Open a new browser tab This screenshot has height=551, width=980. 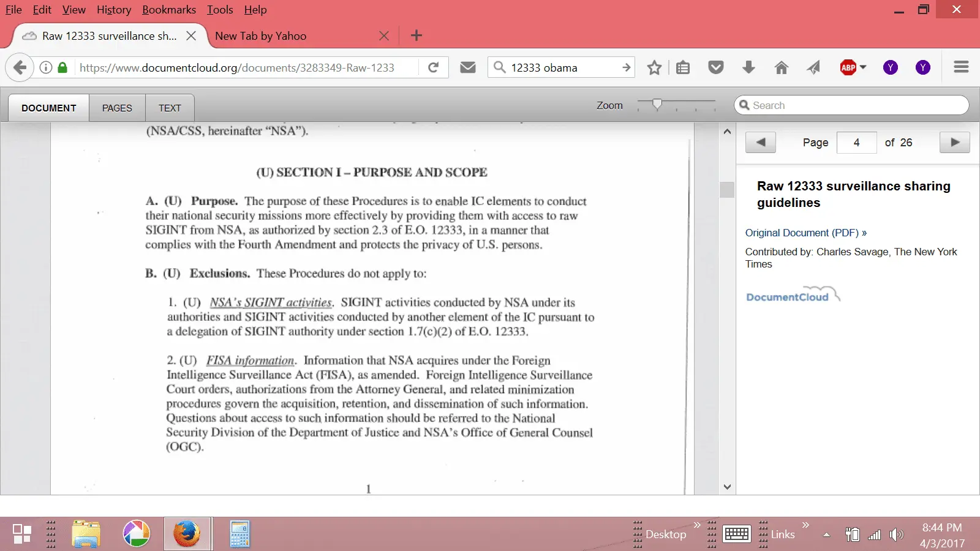pyautogui.click(x=417, y=36)
